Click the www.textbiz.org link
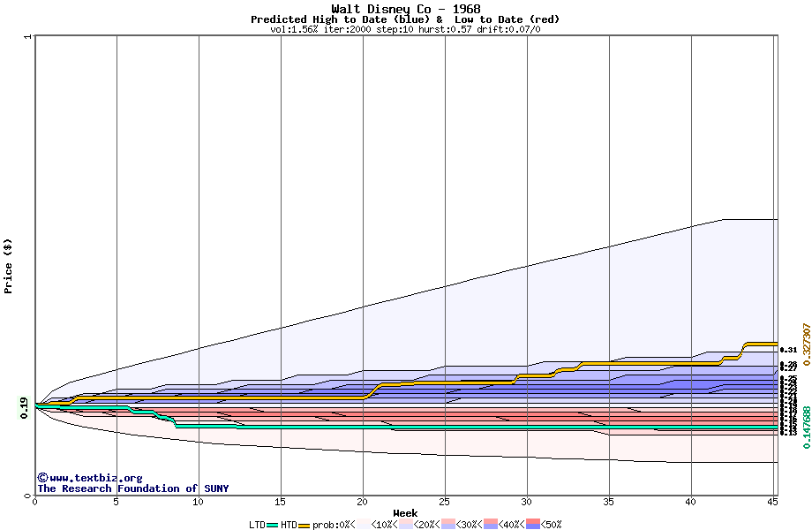812x530 pixels. tap(90, 478)
